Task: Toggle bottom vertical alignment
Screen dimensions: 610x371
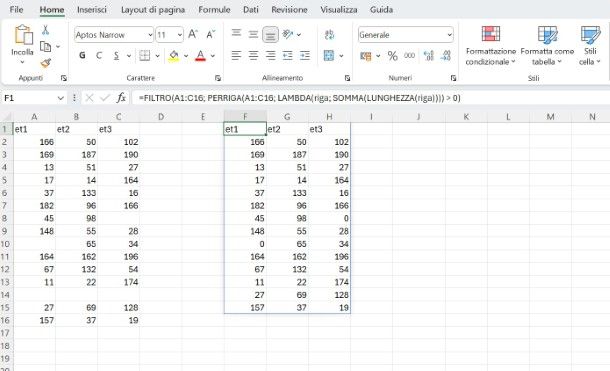Action: (270, 35)
